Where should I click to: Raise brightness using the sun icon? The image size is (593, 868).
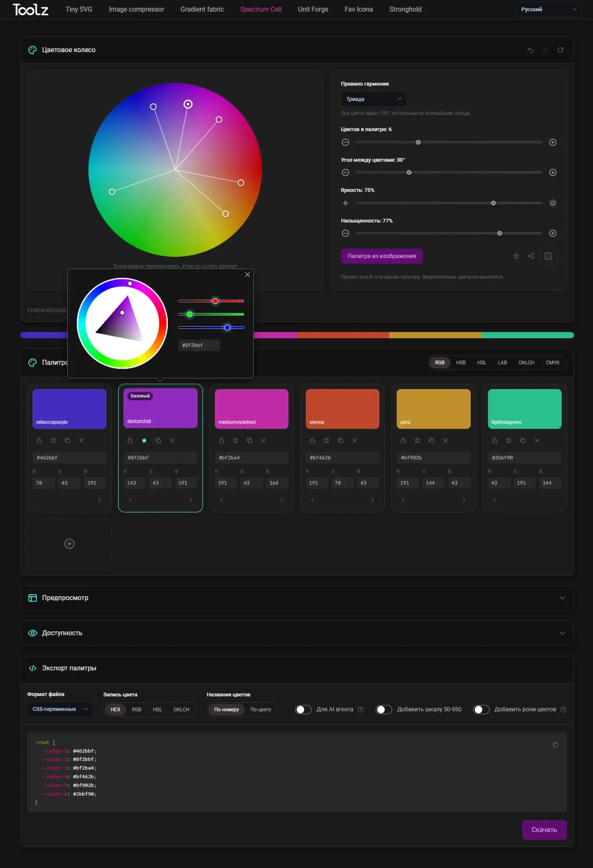coord(553,203)
